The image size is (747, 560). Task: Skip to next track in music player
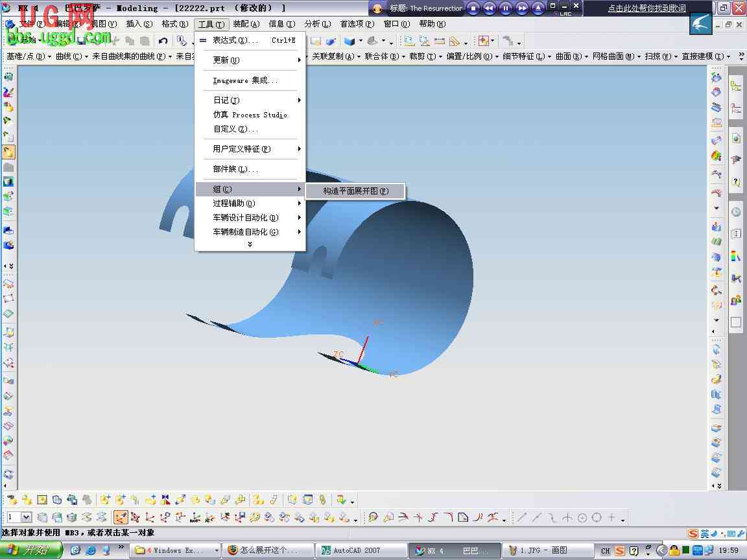pyautogui.click(x=521, y=8)
